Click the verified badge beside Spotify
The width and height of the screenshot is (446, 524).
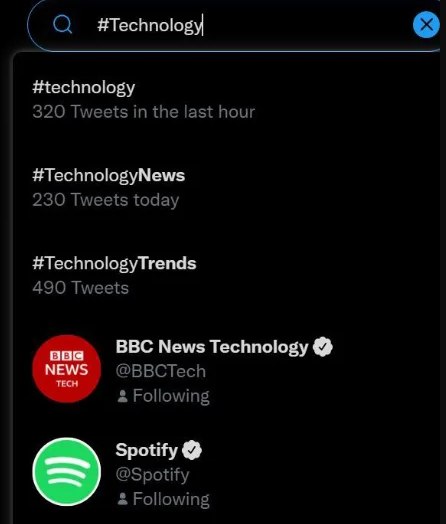tap(192, 450)
